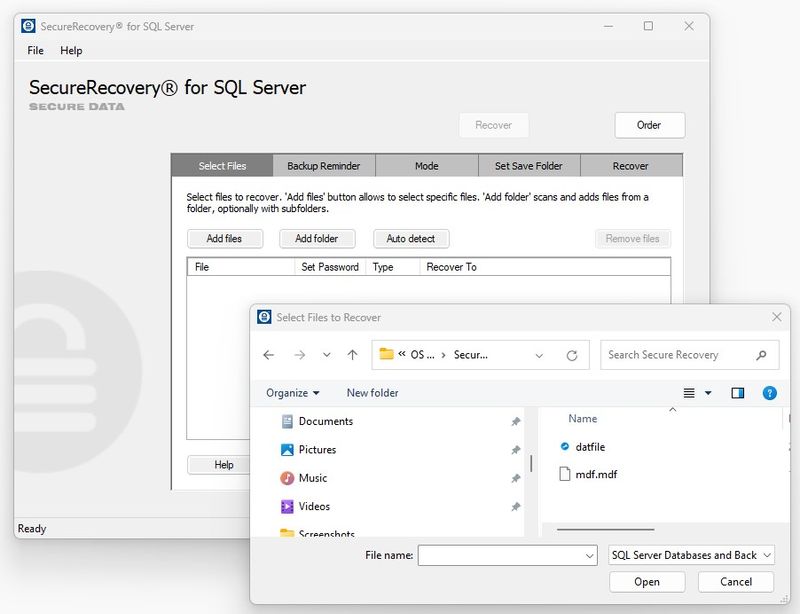Open the Organize dropdown menu
800x614 pixels.
pos(290,393)
